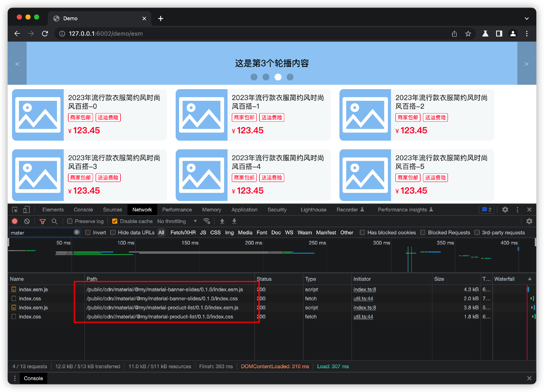Open the util.ts:44 initiator link
The height and width of the screenshot is (392, 544).
click(363, 299)
